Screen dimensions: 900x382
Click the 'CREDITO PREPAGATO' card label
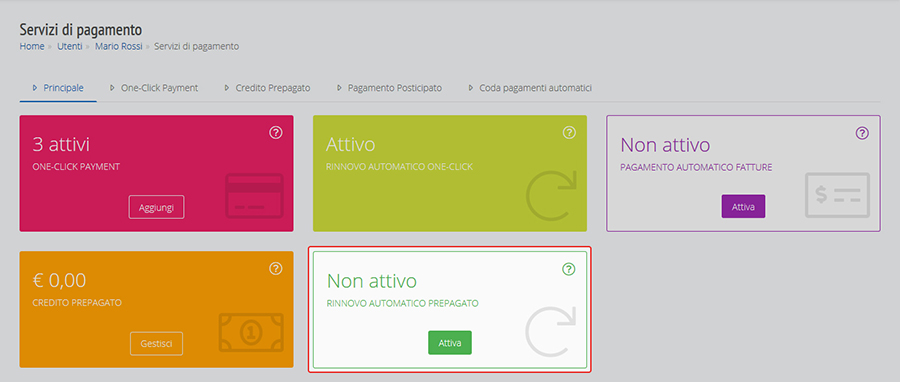point(77,302)
